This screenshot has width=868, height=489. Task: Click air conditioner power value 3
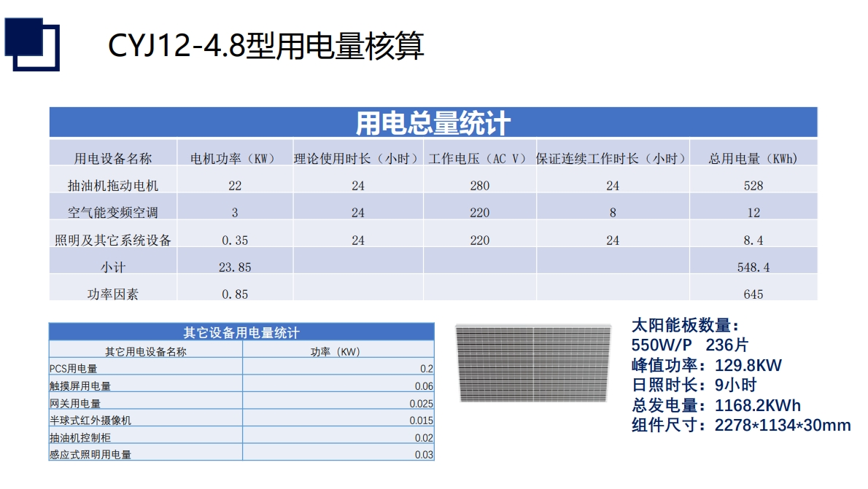(235, 213)
